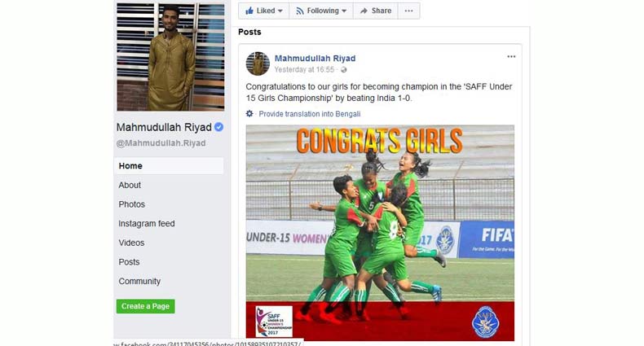Click the arrow icon on the Share button
Viewport: 644px width, 346px height.
(x=364, y=11)
